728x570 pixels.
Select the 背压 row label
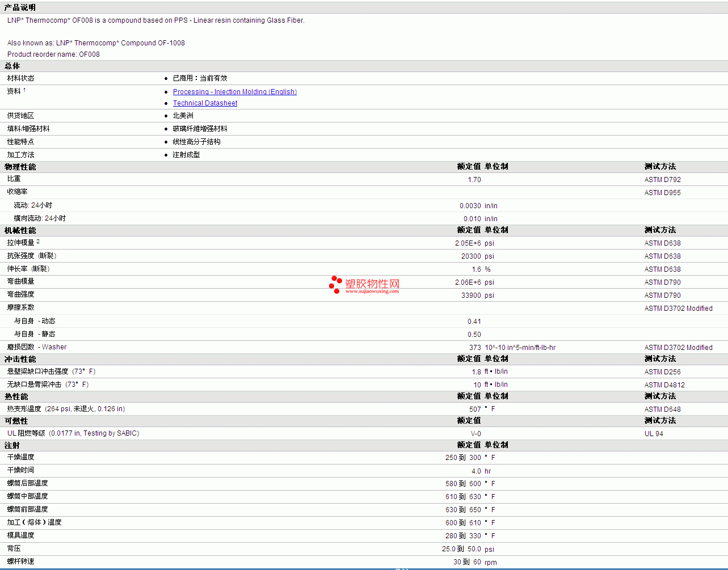click(x=14, y=548)
